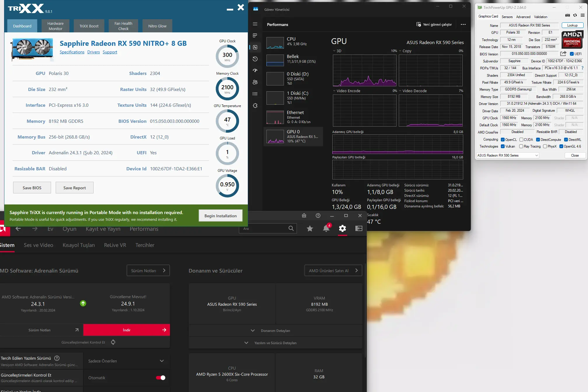The height and width of the screenshot is (392, 588).
Task: Open App history in Task Manager sidebar
Action: (255, 59)
